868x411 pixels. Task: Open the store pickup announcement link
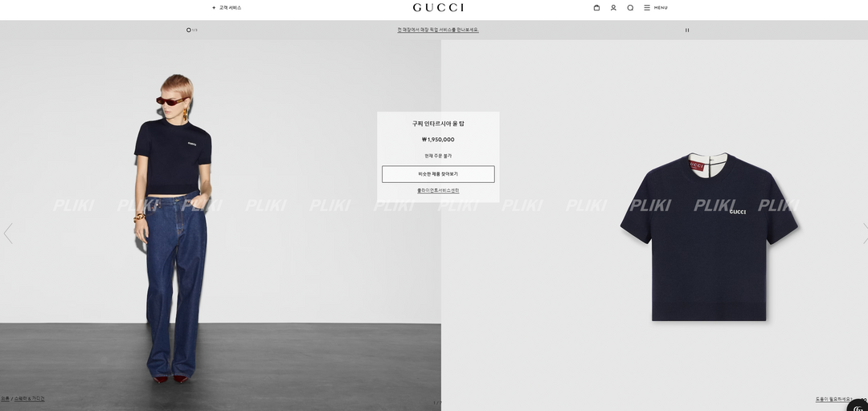(438, 30)
